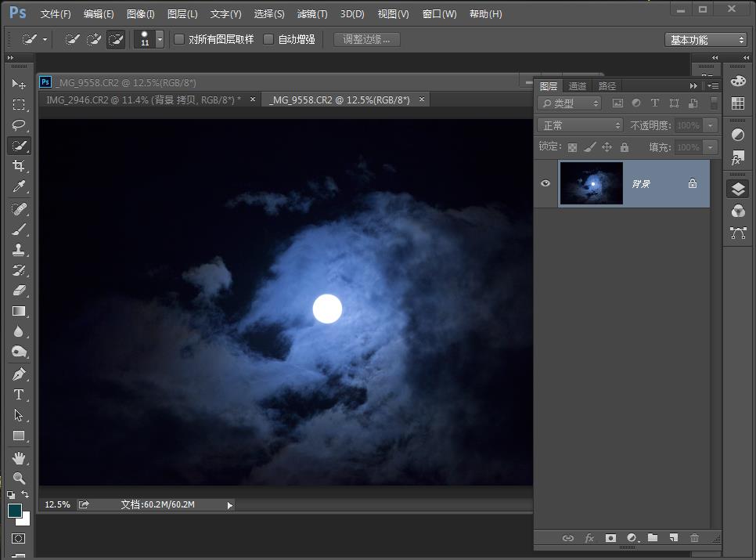Select the Move tool
Image resolution: width=756 pixels, height=560 pixels.
(19, 84)
